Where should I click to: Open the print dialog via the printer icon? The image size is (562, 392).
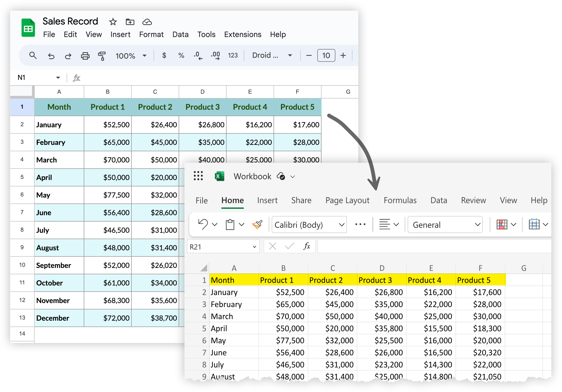[x=85, y=56]
